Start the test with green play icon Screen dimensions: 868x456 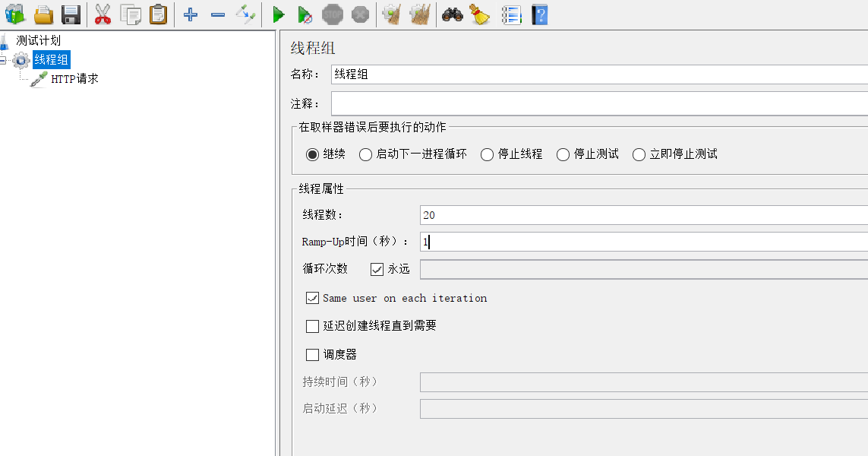pyautogui.click(x=279, y=14)
